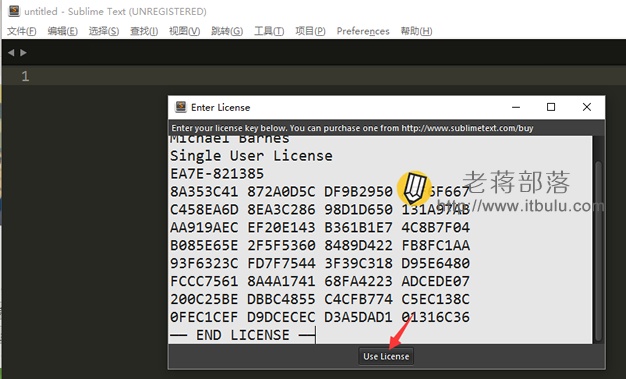Viewport: 626px width, 379px height.
Task: Open the 帮助(H) menu
Action: point(416,31)
